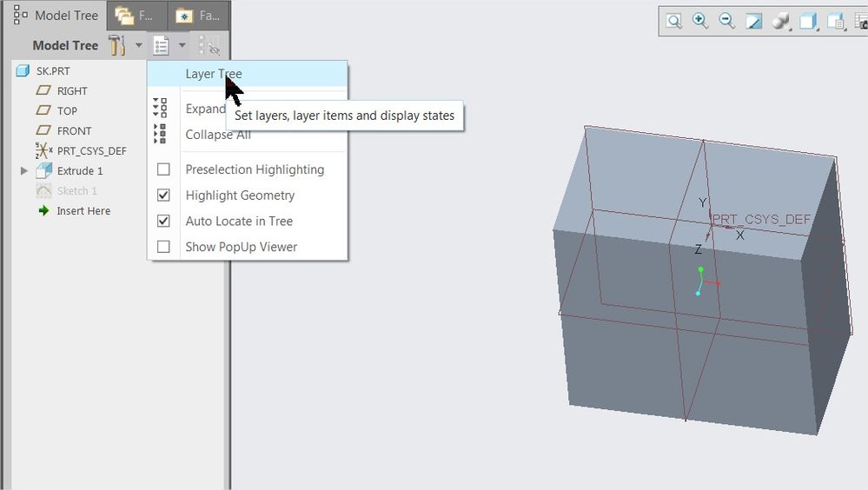Click the green Insert Here arrow
Screen dimensions: 868x490
pos(43,210)
